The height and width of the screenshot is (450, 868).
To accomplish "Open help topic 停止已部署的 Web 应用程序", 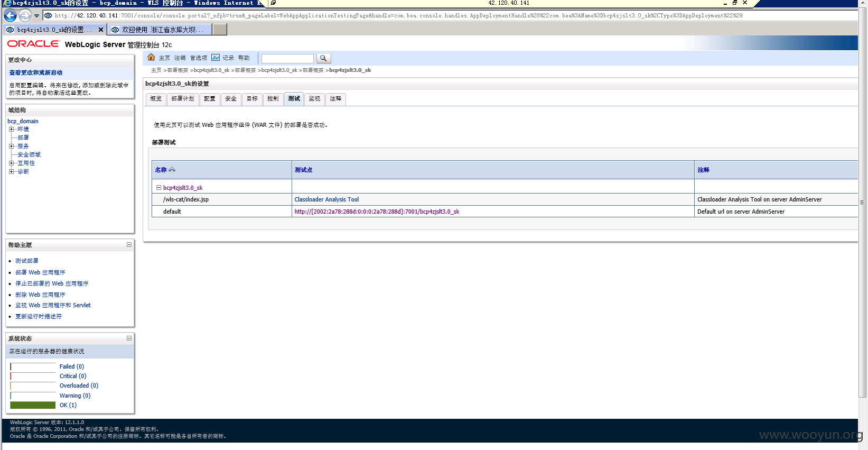I will (x=52, y=283).
